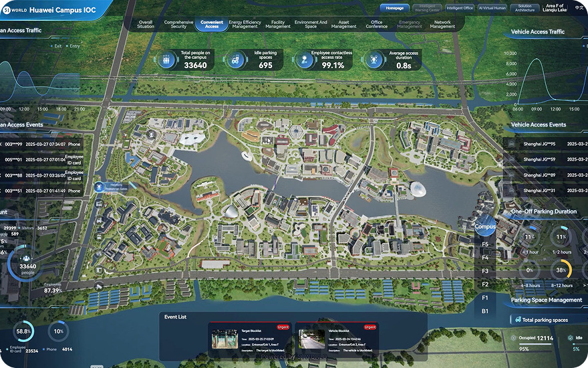The image size is (588, 368).
Task: Click the 51WORLD logo
Action: tap(15, 10)
